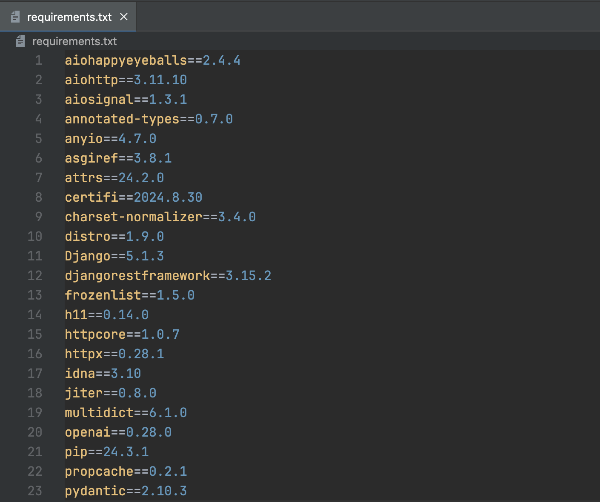
Task: Click the openai==0.28.0 line
Action: pyautogui.click(x=118, y=432)
